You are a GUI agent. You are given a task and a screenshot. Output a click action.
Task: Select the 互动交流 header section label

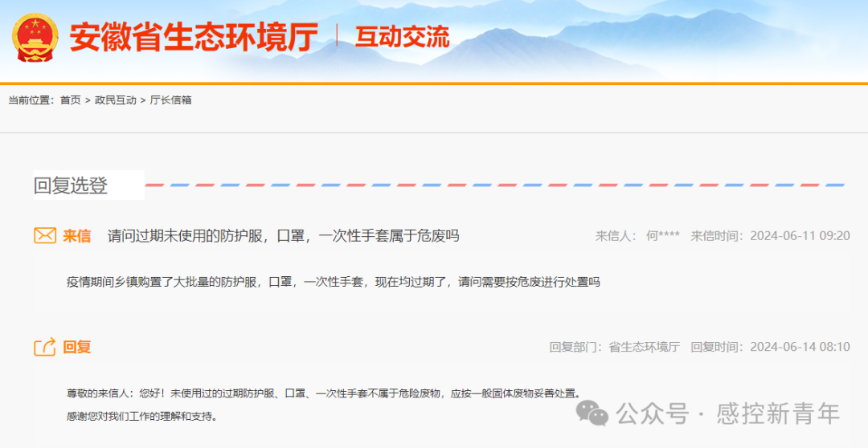(x=402, y=37)
